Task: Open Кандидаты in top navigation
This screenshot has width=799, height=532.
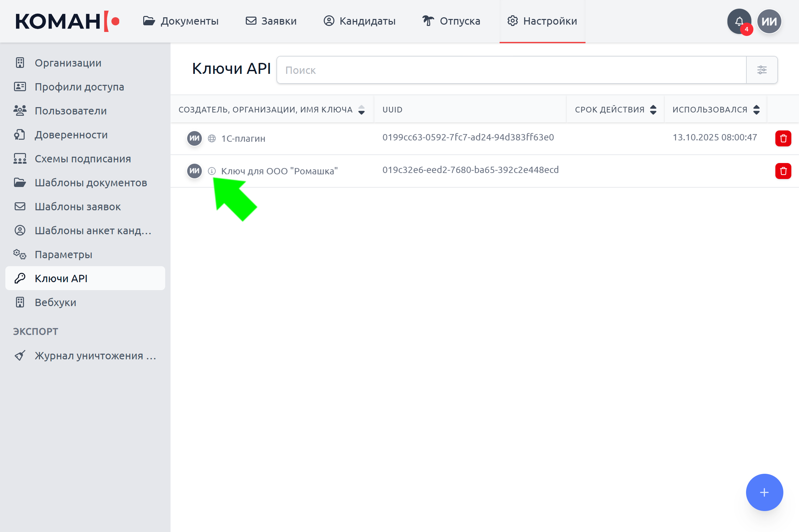Action: coord(359,21)
